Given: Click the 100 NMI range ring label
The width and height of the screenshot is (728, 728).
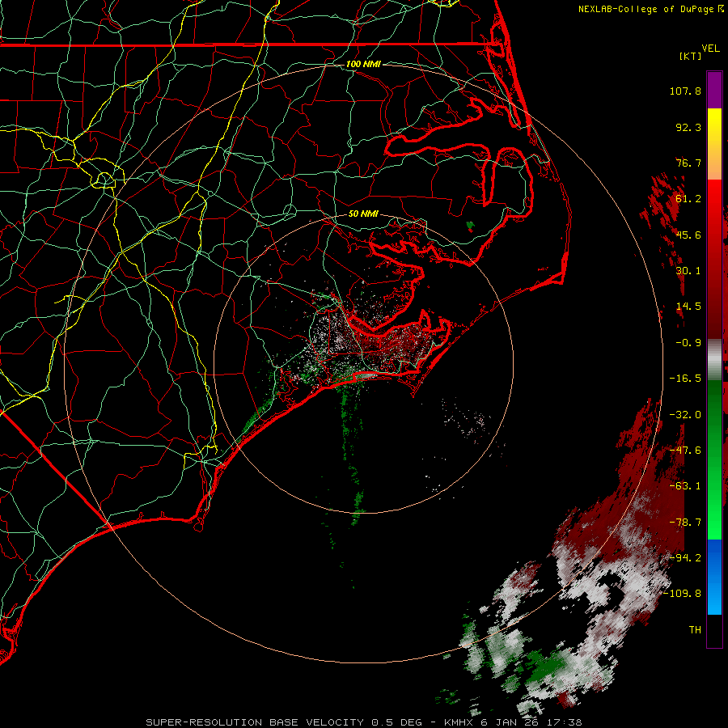Looking at the screenshot, I should pyautogui.click(x=363, y=64).
